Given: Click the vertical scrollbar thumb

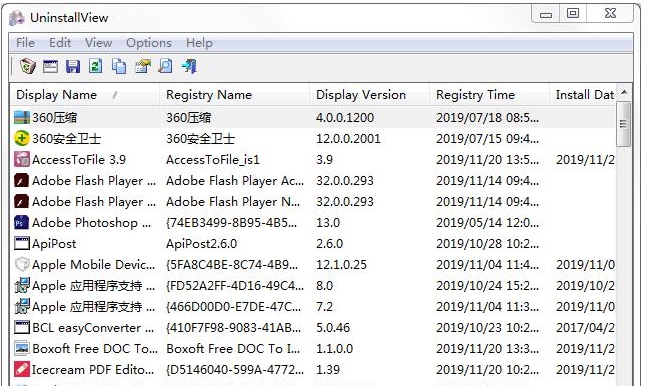Looking at the screenshot, I should tap(624, 123).
